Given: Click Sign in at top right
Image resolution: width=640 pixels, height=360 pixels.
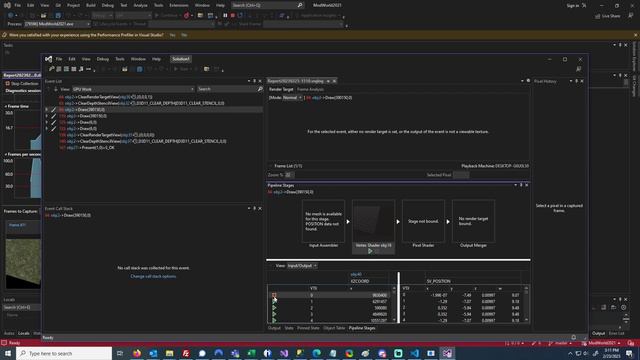Looking at the screenshot, I should coord(573,5).
